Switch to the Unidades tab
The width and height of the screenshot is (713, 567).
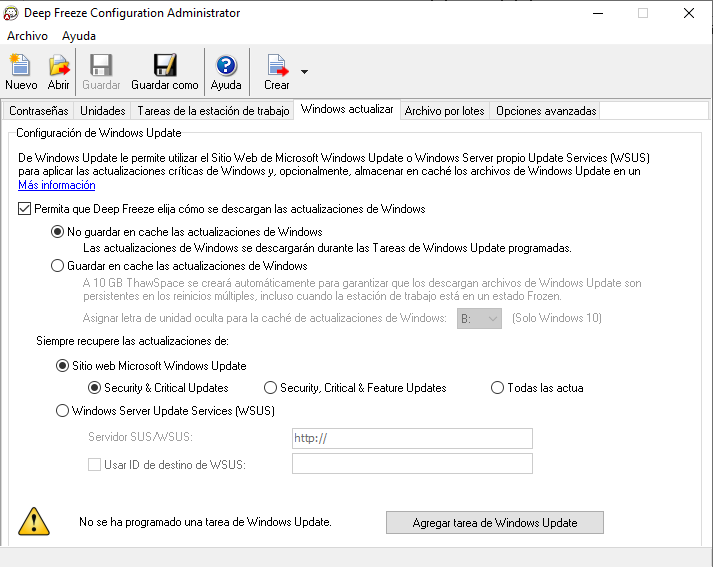[x=103, y=111]
